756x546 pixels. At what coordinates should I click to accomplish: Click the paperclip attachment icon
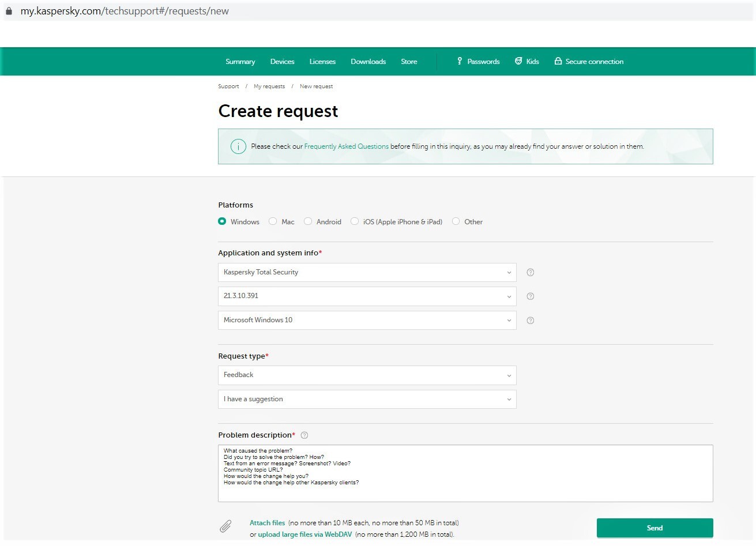(225, 526)
